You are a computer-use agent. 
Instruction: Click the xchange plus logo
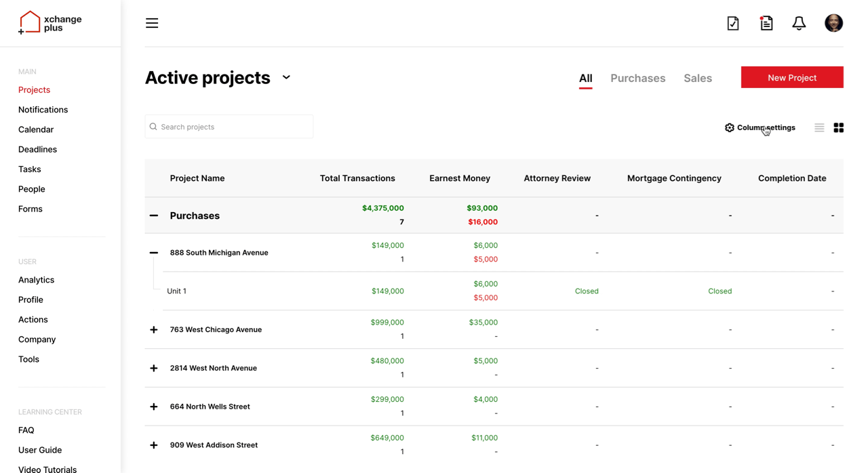click(50, 23)
